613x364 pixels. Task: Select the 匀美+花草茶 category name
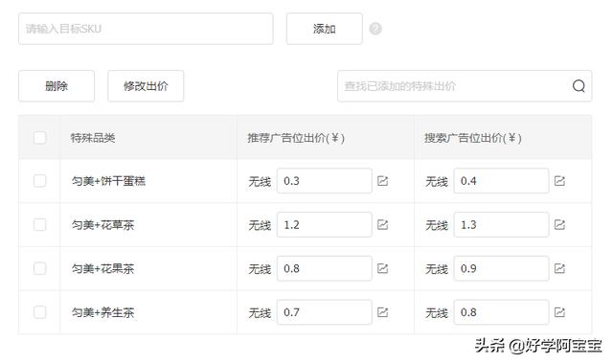click(x=102, y=224)
